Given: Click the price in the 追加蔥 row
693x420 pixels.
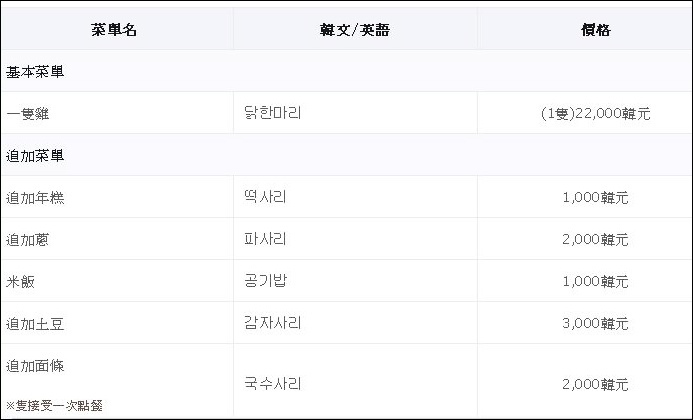Looking at the screenshot, I should pos(595,240).
